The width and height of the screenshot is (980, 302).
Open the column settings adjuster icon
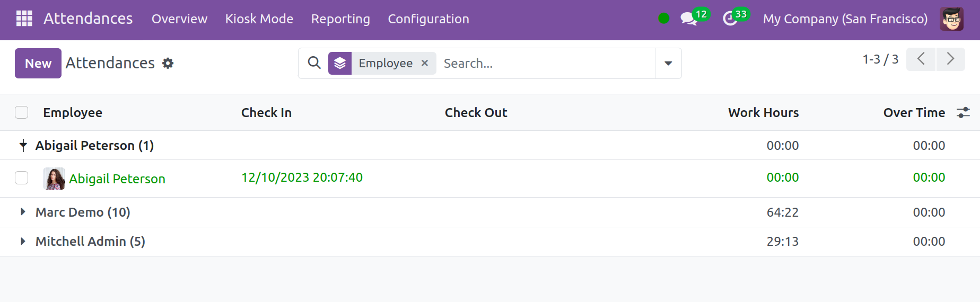tap(963, 112)
